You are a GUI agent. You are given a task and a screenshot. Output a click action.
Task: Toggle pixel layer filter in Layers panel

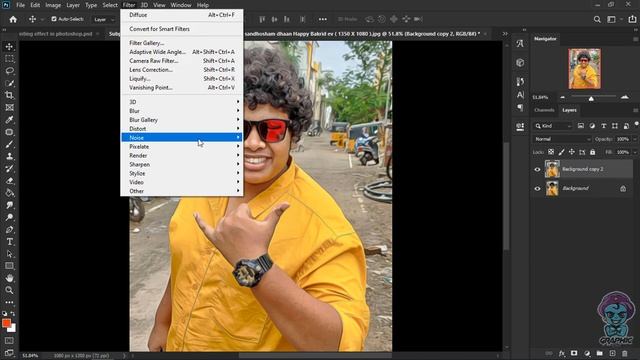tap(581, 126)
